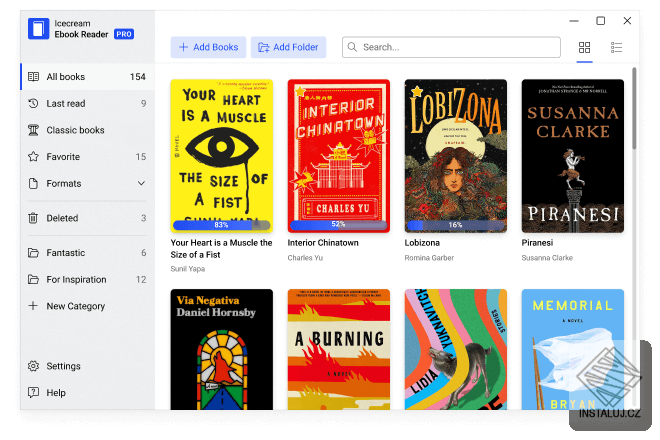The width and height of the screenshot is (660, 440).
Task: Maximize the Icecream Ebook Reader window
Action: click(x=601, y=21)
